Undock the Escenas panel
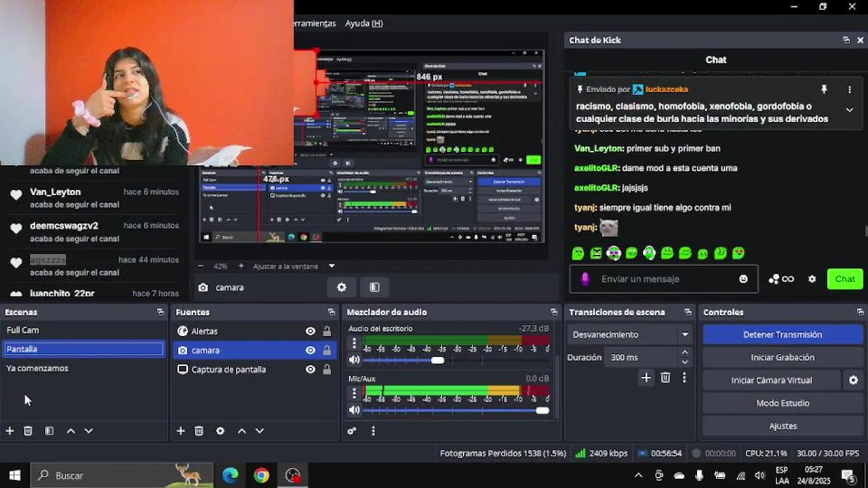The height and width of the screenshot is (488, 868). 160,312
